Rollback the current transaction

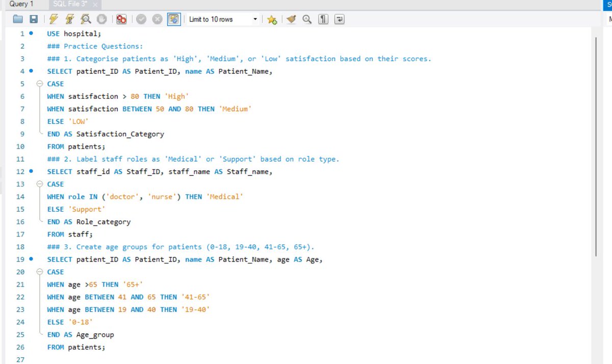(158, 19)
